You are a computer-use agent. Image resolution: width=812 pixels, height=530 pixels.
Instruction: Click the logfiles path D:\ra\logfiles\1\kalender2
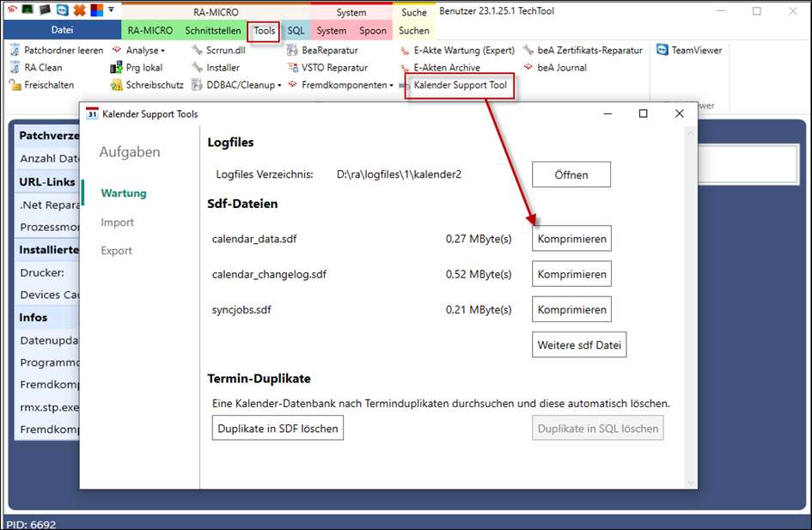point(399,174)
